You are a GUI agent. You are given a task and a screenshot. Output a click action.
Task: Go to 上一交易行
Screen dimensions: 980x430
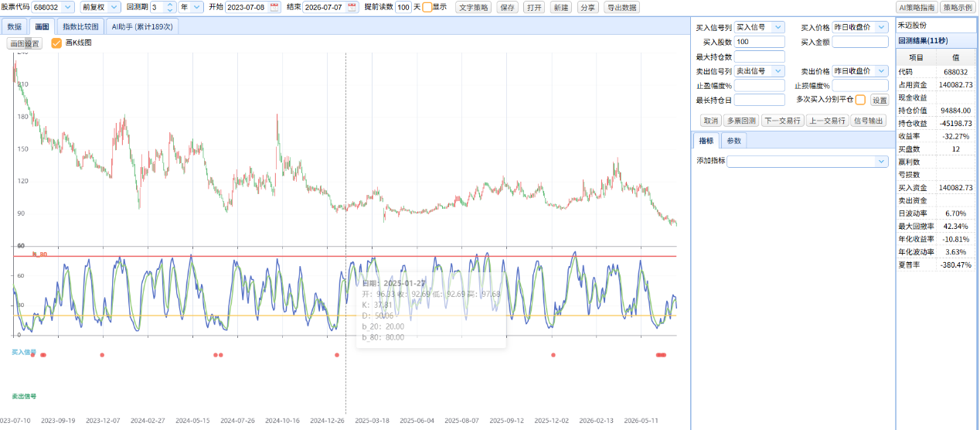[826, 121]
